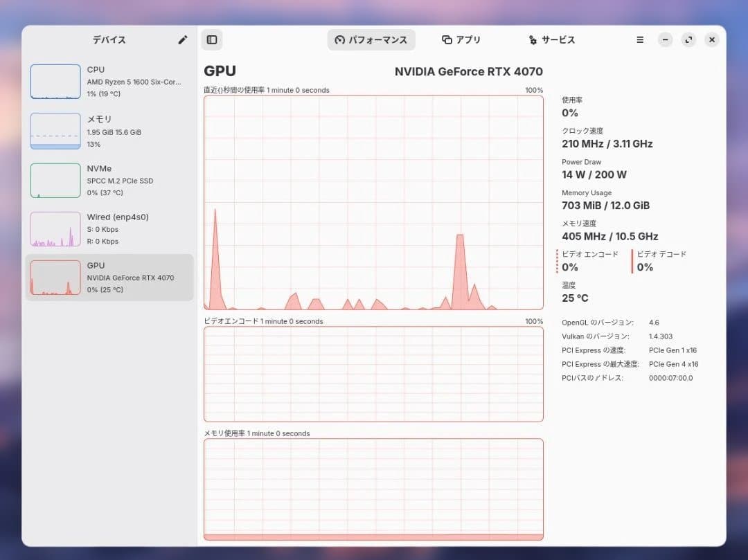
Task: Click the ビデオデコード percentage readout
Action: pos(645,267)
